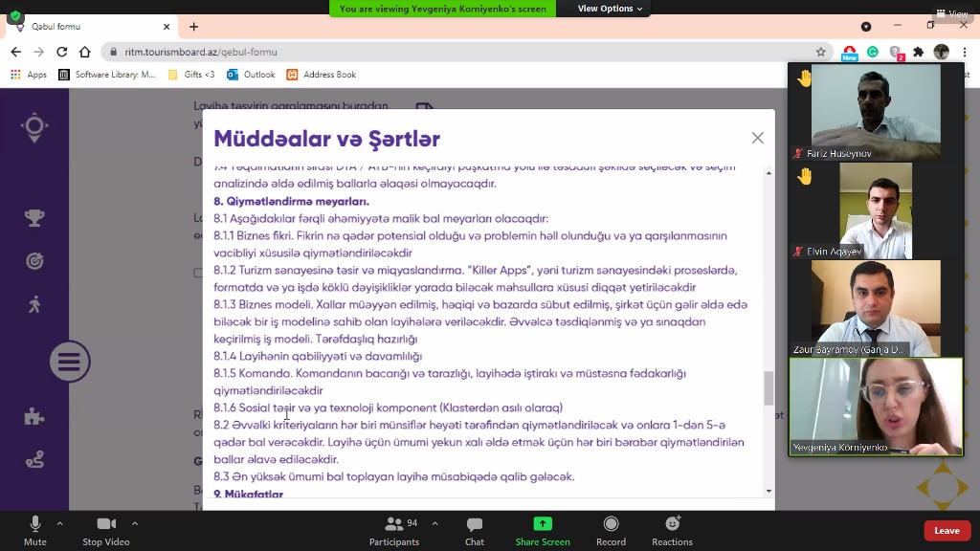Open Chrome profile avatar
Screen dimensions: 980x551
click(942, 52)
